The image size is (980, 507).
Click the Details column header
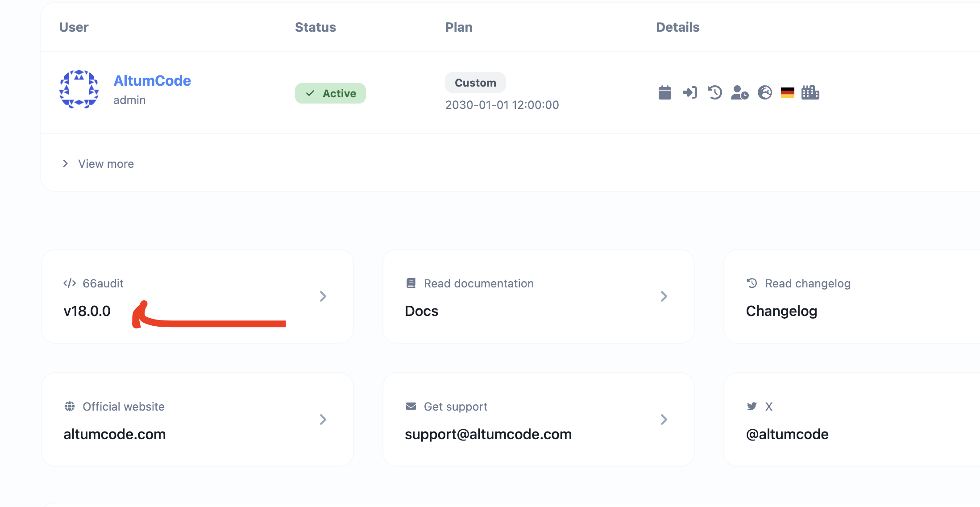click(x=678, y=27)
